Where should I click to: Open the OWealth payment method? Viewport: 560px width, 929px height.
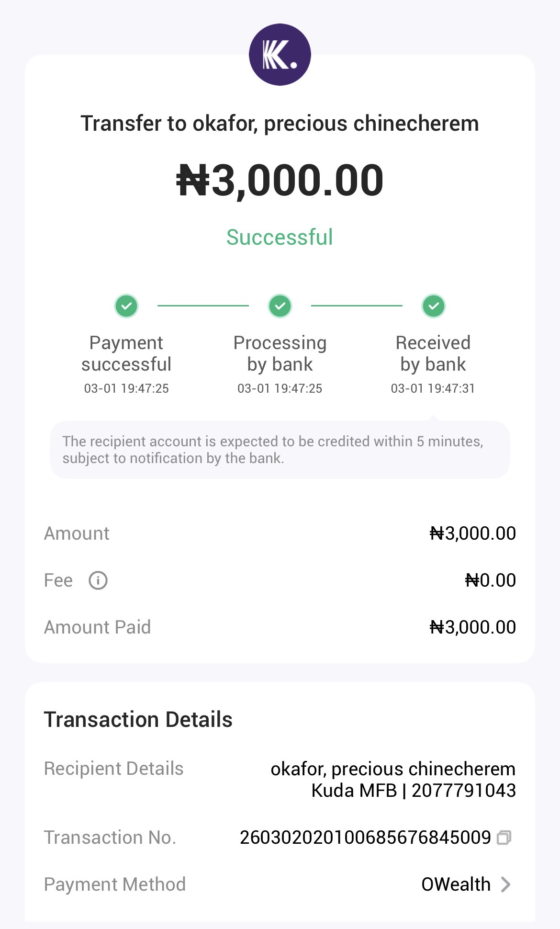[456, 884]
